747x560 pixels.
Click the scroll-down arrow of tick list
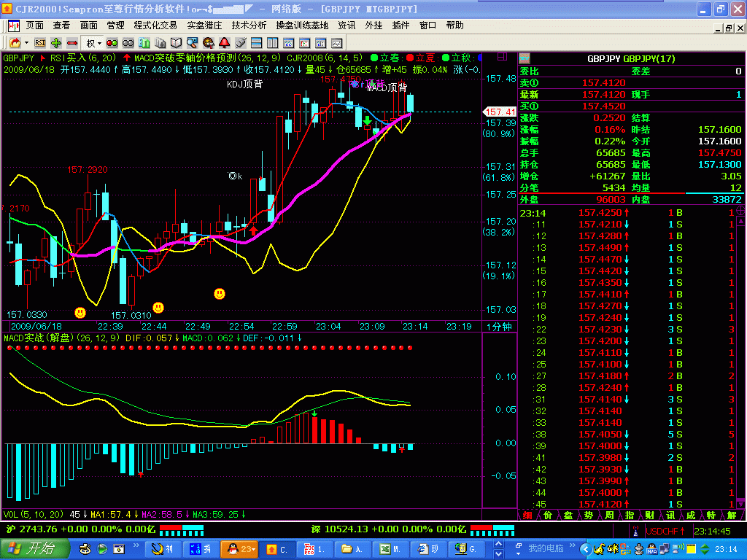point(740,503)
